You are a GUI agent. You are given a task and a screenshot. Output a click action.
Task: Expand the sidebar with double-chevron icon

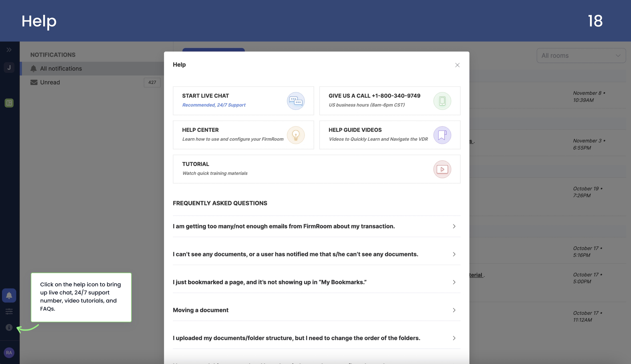click(9, 50)
